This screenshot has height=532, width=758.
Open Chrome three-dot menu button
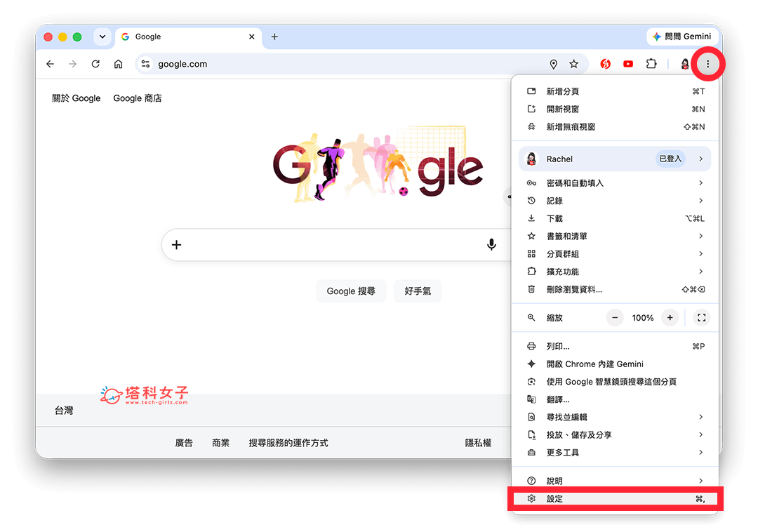pos(707,64)
